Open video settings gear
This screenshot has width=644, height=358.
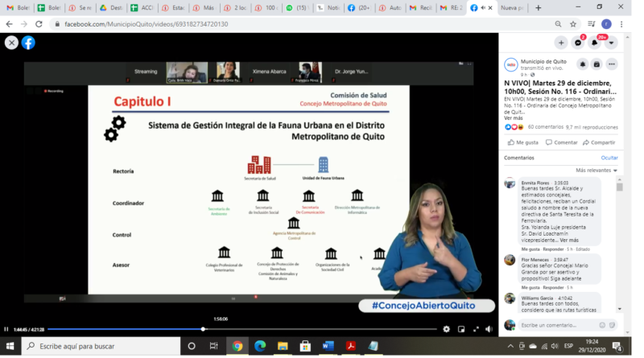(x=447, y=329)
